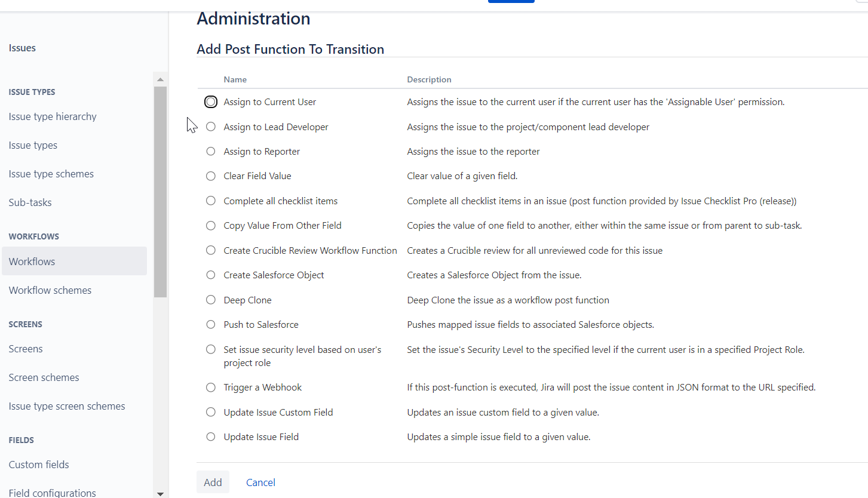Click the Cancel link
Image resolution: width=868 pixels, height=498 pixels.
[x=260, y=482]
